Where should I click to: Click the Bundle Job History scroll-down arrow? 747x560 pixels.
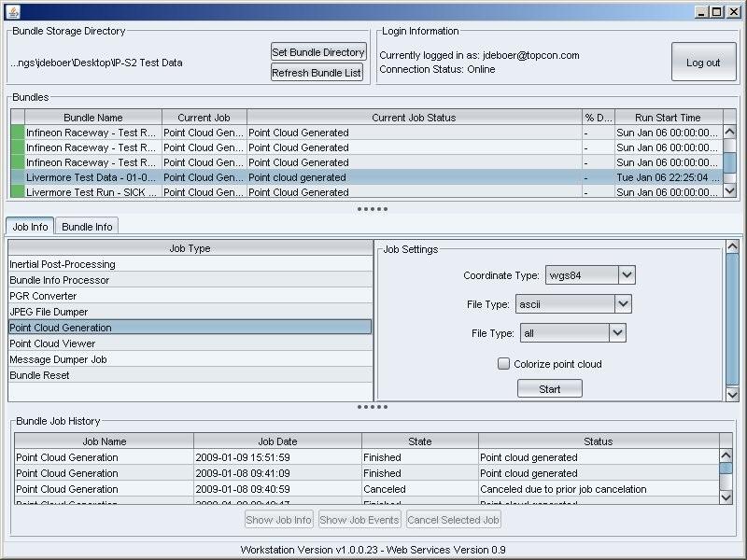click(726, 497)
